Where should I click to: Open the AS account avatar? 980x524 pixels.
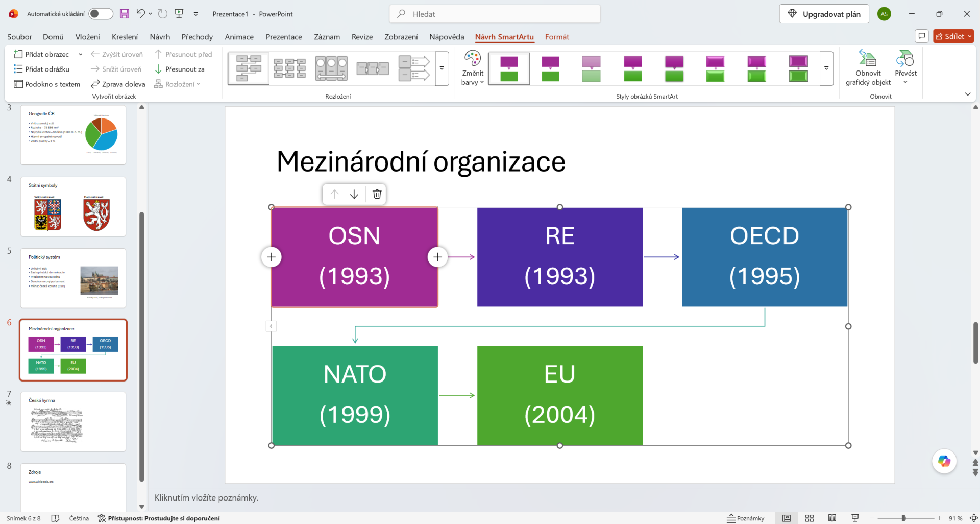884,14
